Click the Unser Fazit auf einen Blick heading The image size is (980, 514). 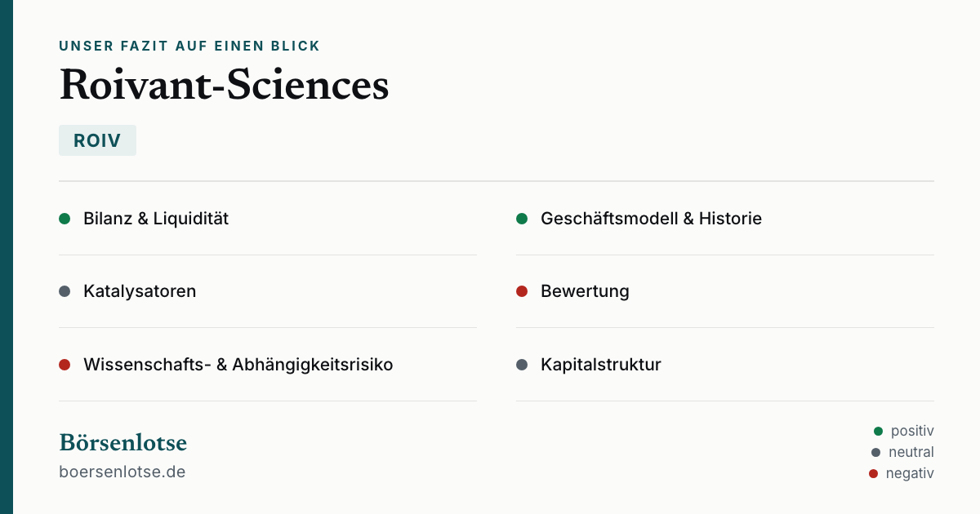(x=189, y=47)
